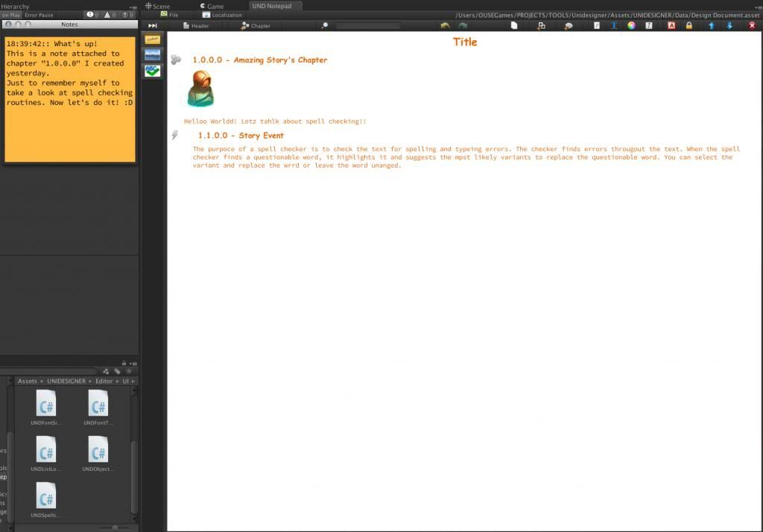Toggle the Error Pause button

(39, 15)
